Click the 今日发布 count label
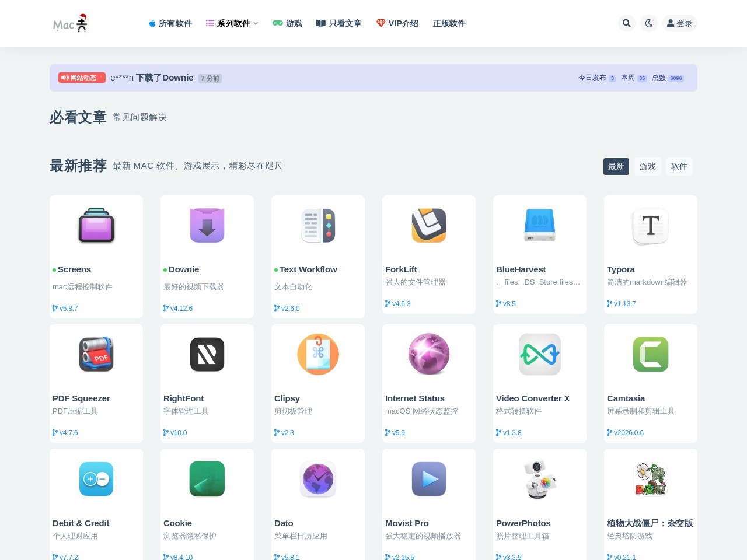Image resolution: width=747 pixels, height=560 pixels. click(x=592, y=78)
